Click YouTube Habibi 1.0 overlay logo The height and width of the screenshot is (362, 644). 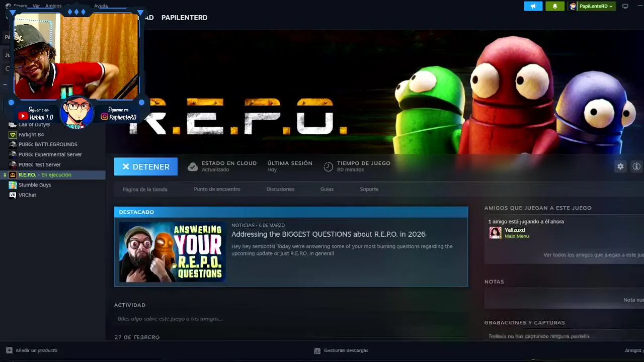(22, 116)
